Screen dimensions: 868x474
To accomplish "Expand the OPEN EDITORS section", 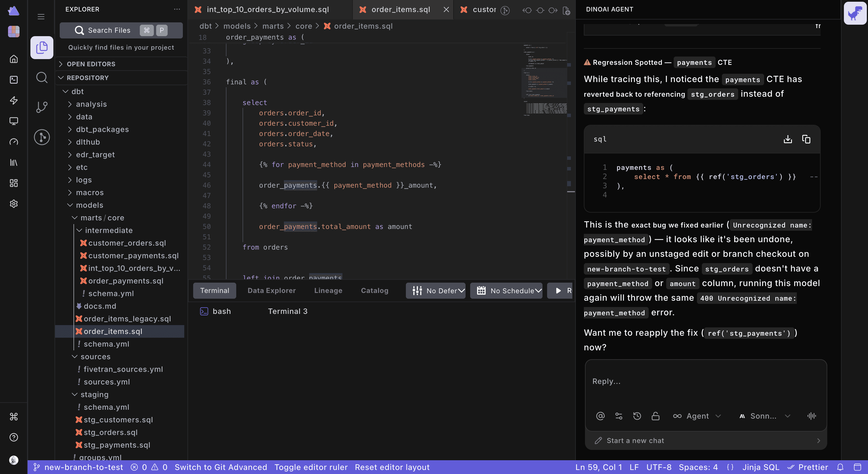I will coord(121,64).
